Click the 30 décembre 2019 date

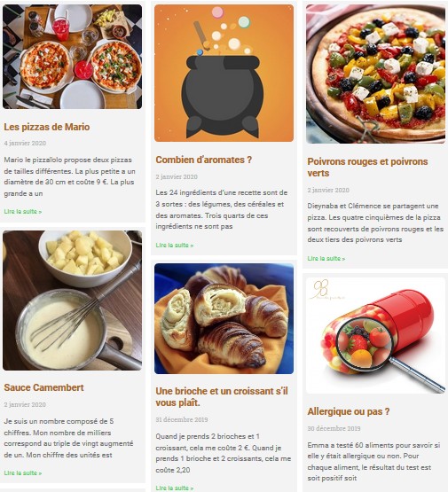pos(334,428)
